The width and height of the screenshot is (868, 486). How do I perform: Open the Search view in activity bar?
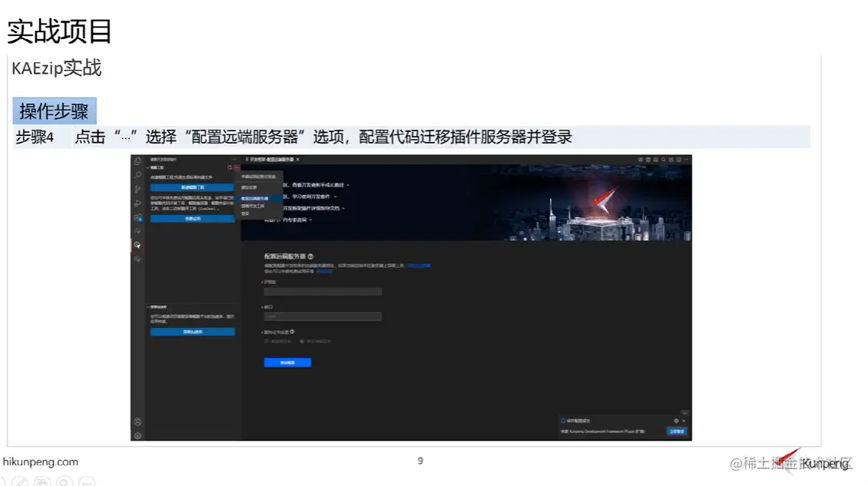(137, 174)
